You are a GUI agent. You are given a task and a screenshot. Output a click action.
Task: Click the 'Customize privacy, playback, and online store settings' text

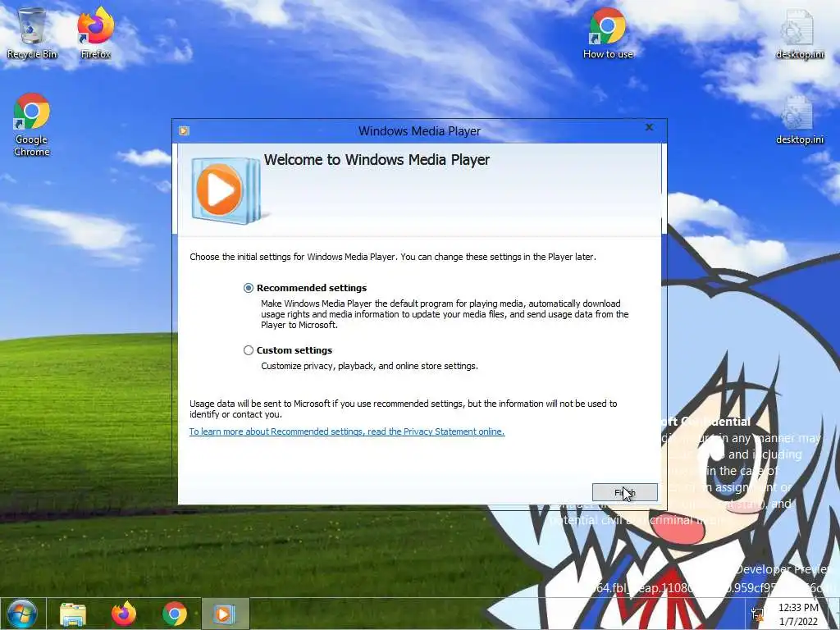369,366
